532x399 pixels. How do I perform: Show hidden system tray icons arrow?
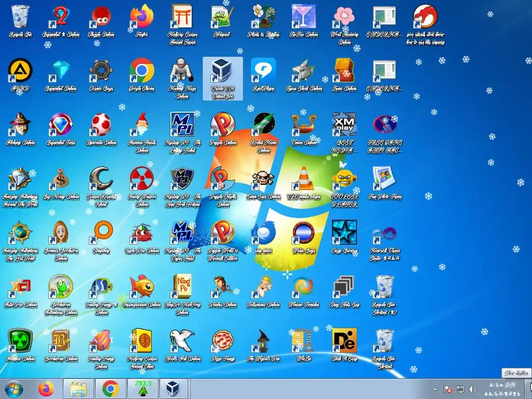pyautogui.click(x=435, y=389)
